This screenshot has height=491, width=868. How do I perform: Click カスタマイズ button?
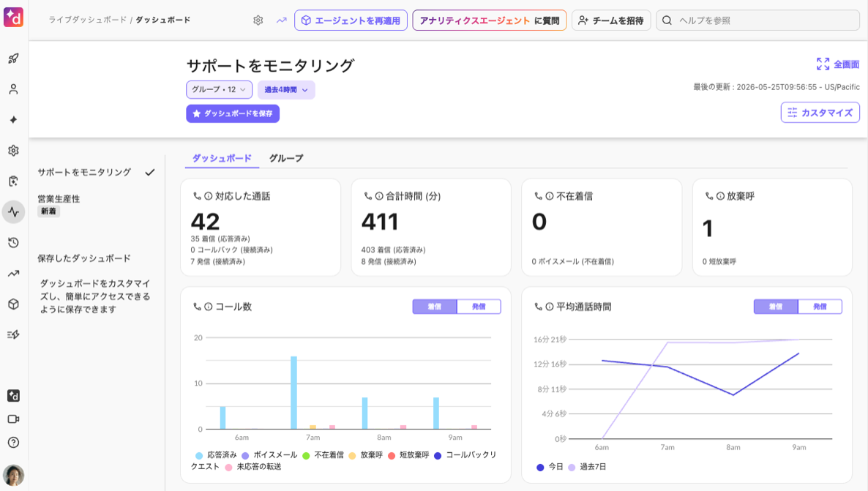pyautogui.click(x=820, y=113)
